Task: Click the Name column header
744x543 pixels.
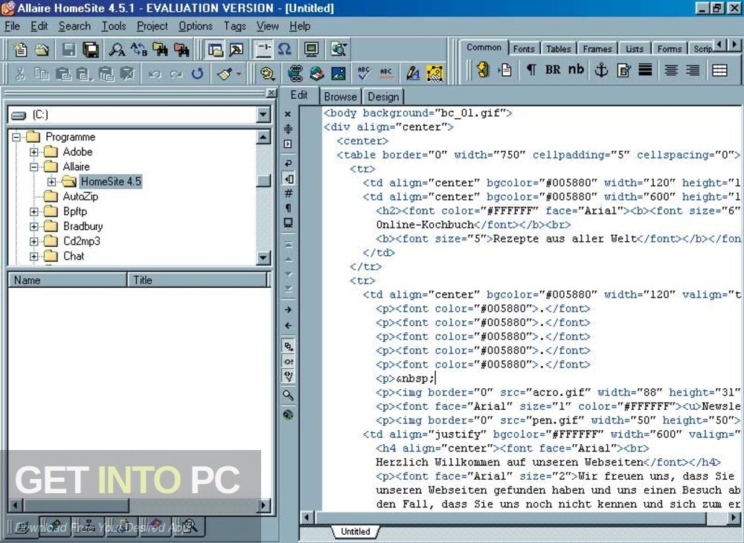Action: [67, 280]
